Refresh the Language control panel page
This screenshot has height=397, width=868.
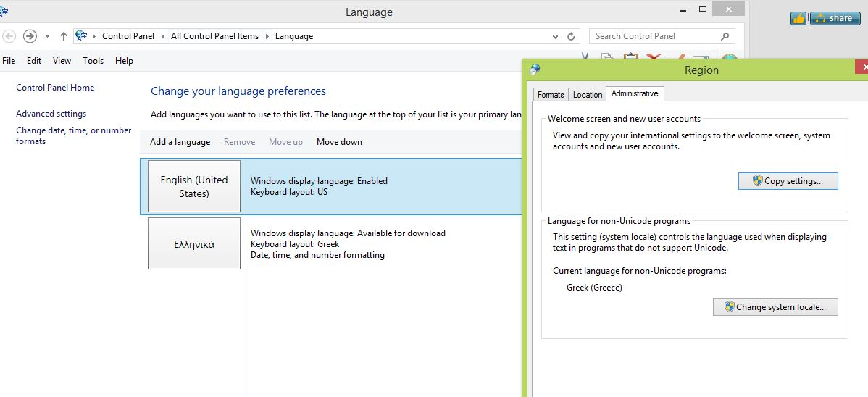pyautogui.click(x=571, y=36)
